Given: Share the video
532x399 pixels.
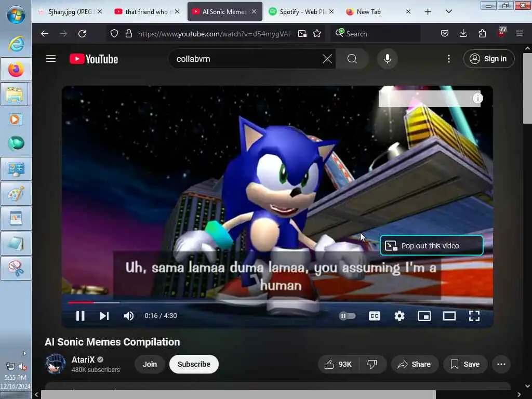Looking at the screenshot, I should pos(414,364).
